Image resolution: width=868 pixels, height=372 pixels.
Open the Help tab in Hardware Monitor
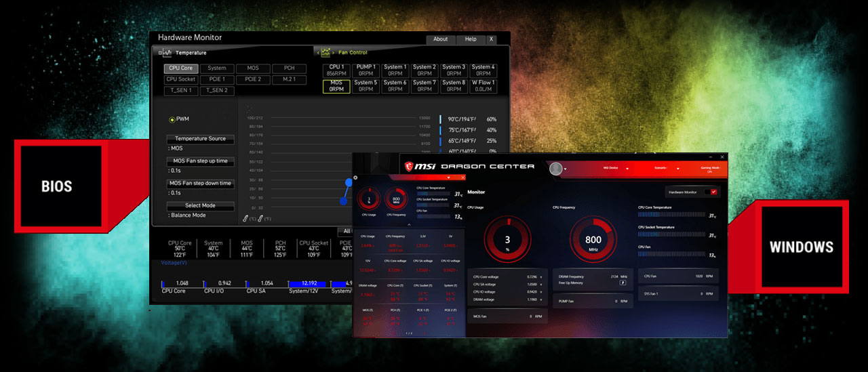(471, 39)
